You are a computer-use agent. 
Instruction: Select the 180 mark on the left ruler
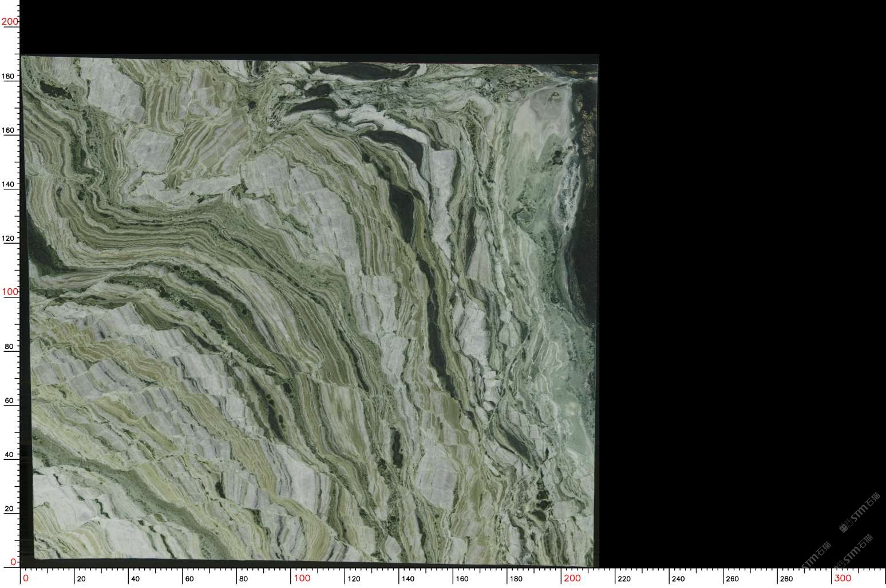10,76
